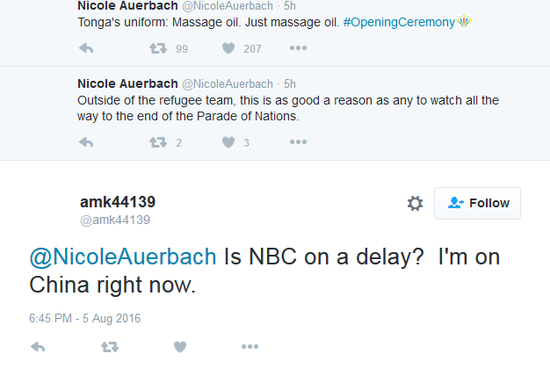Open the @amk44139 handle link

pyautogui.click(x=115, y=220)
